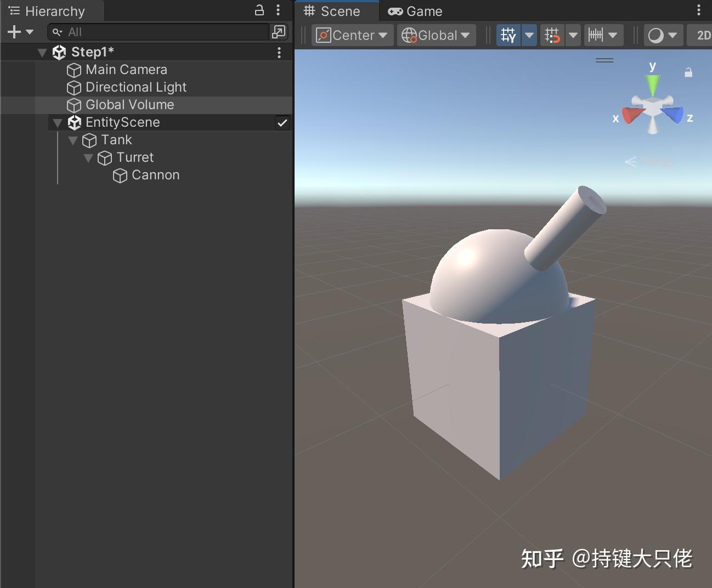Image resolution: width=712 pixels, height=588 pixels.
Task: Open the grid axis dropdown arrow
Action: tap(529, 36)
